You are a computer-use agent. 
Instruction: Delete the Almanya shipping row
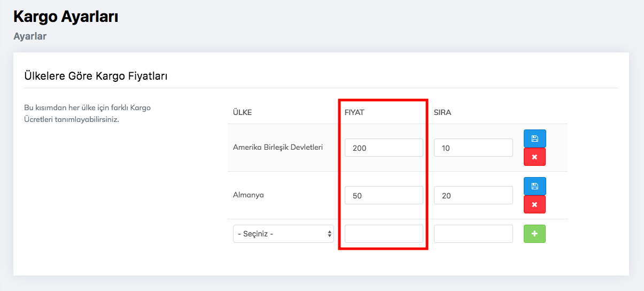pyautogui.click(x=534, y=205)
